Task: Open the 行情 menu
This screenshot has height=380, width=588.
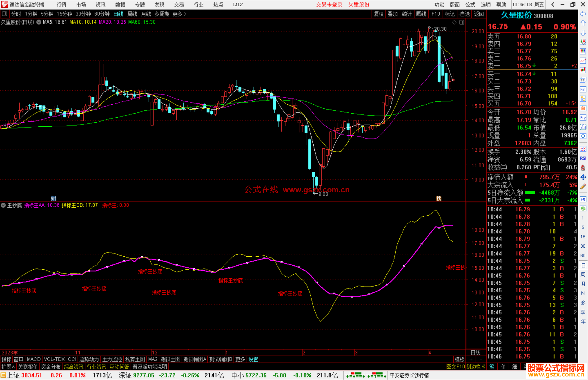Action: [61, 5]
